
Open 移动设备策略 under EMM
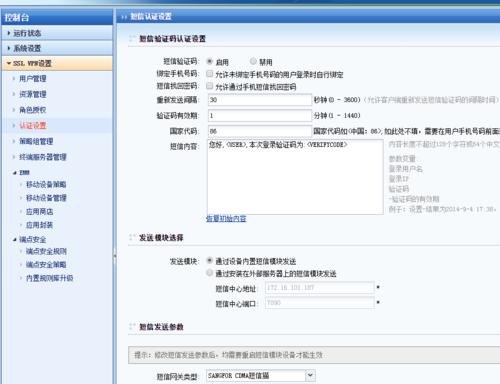click(46, 185)
